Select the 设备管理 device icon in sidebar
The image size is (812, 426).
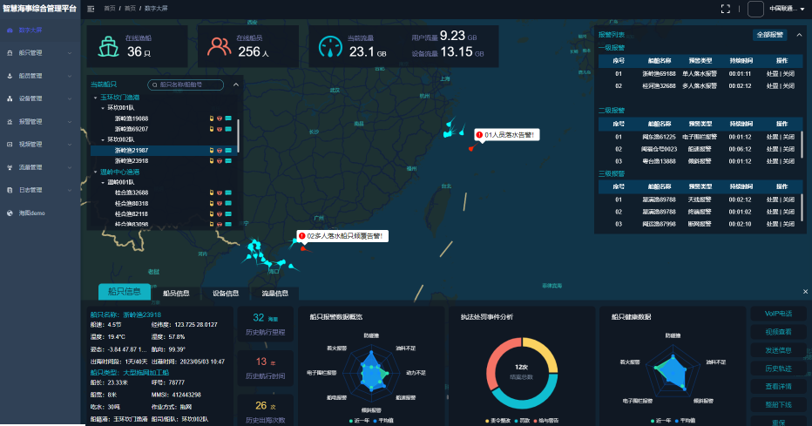(x=10, y=98)
